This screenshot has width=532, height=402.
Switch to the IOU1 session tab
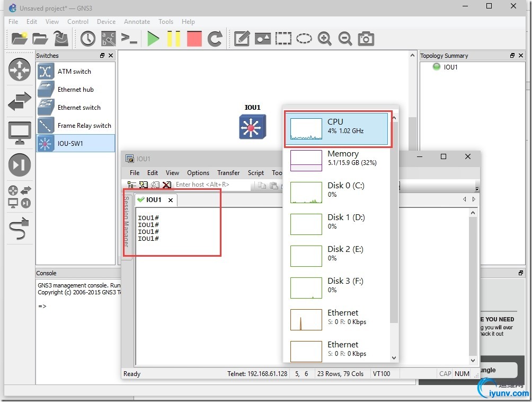point(153,200)
